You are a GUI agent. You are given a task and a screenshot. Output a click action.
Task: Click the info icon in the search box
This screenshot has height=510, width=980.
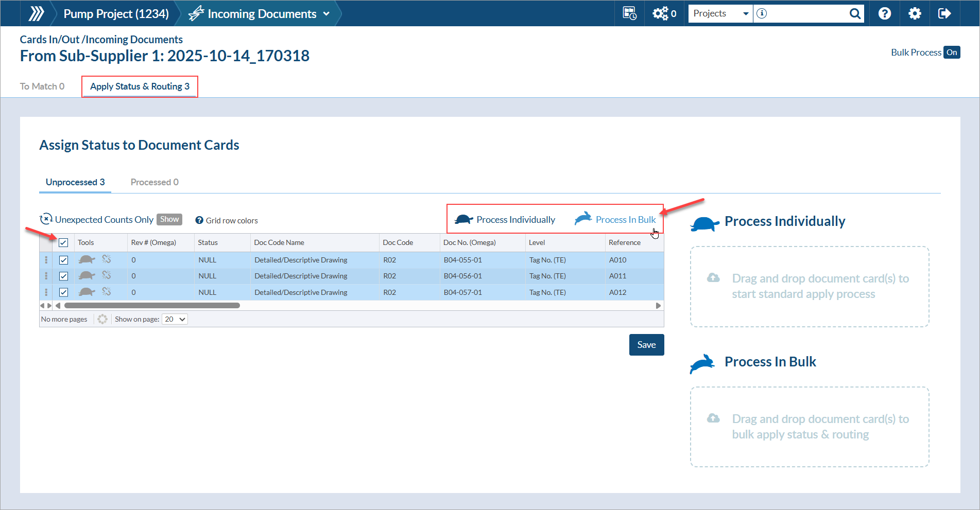tap(762, 13)
